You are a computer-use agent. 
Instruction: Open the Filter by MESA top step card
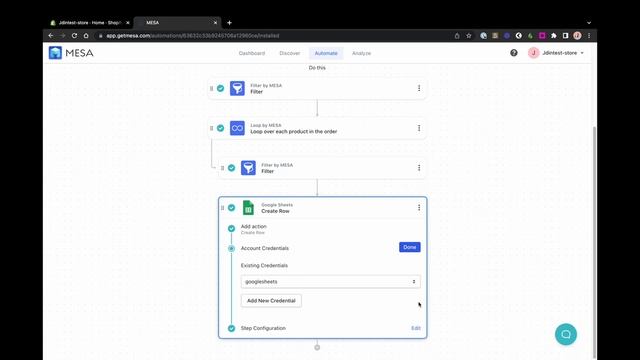coord(317,88)
